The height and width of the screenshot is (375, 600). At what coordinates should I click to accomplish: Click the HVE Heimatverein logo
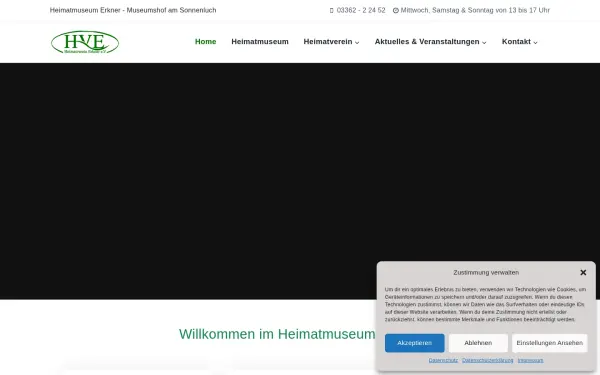(x=85, y=42)
